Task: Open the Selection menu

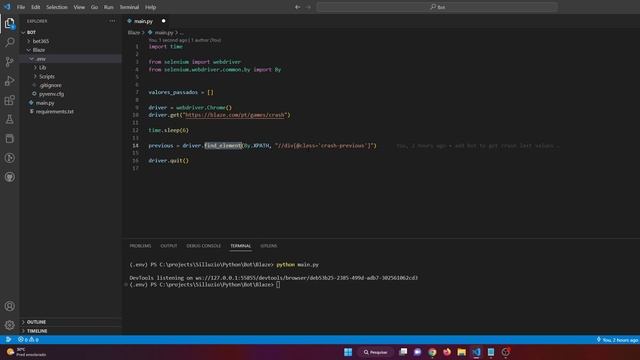Action: pos(57,7)
